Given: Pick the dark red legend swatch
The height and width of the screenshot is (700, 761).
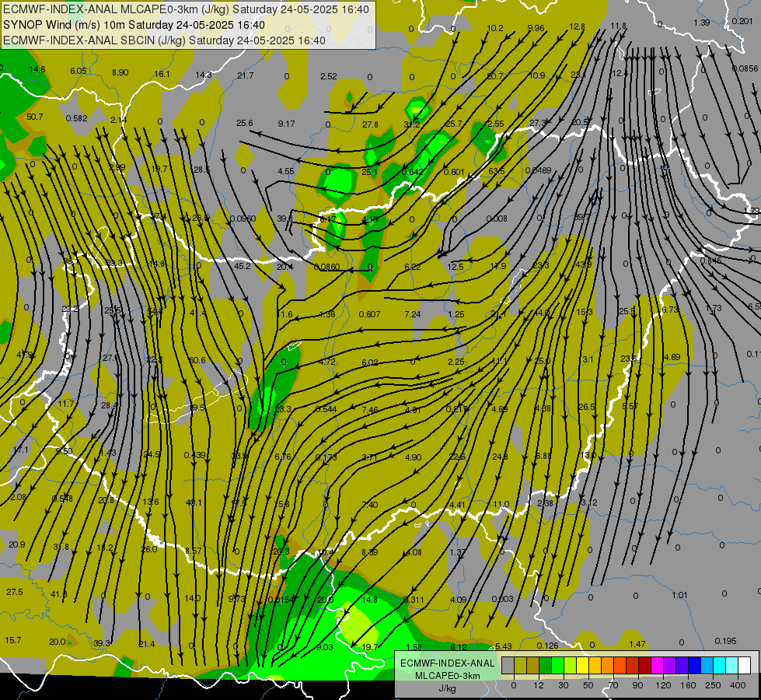Looking at the screenshot, I should (644, 666).
